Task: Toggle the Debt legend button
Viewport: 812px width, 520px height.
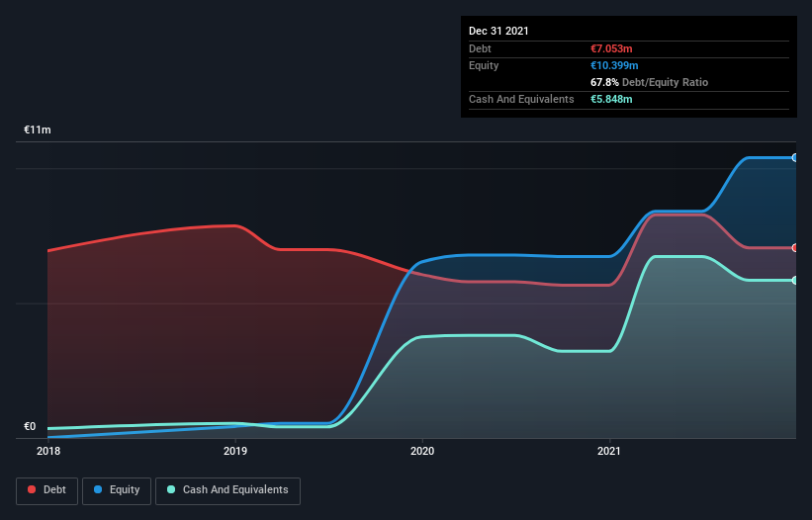Action: 46,490
